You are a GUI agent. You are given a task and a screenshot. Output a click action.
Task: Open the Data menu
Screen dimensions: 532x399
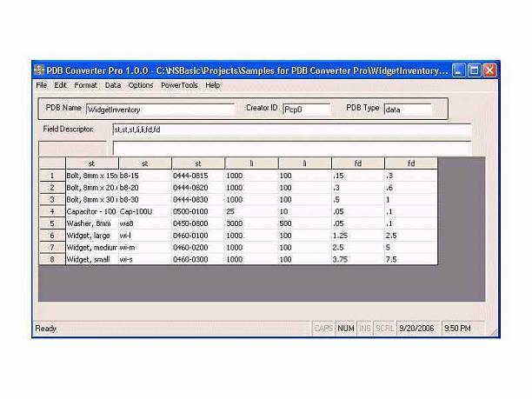(x=113, y=85)
